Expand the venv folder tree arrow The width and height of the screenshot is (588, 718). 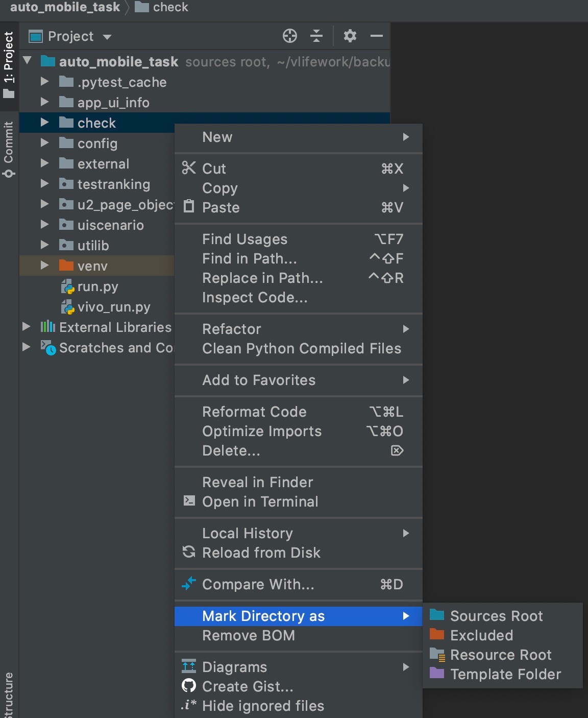click(x=44, y=266)
